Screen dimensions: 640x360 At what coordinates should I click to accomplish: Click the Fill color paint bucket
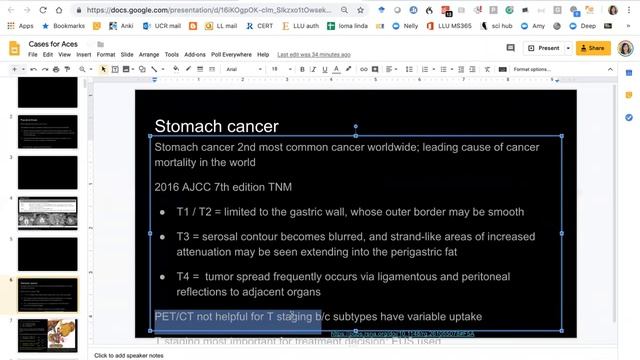(176, 69)
